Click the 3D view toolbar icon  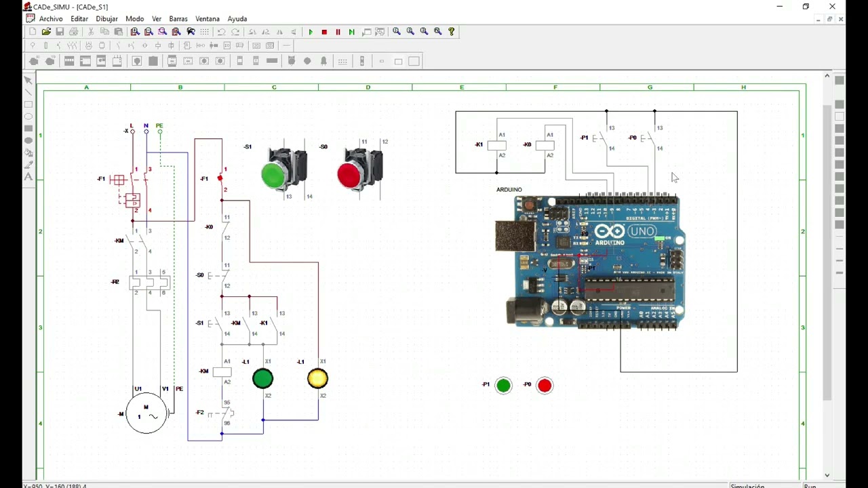(x=270, y=45)
